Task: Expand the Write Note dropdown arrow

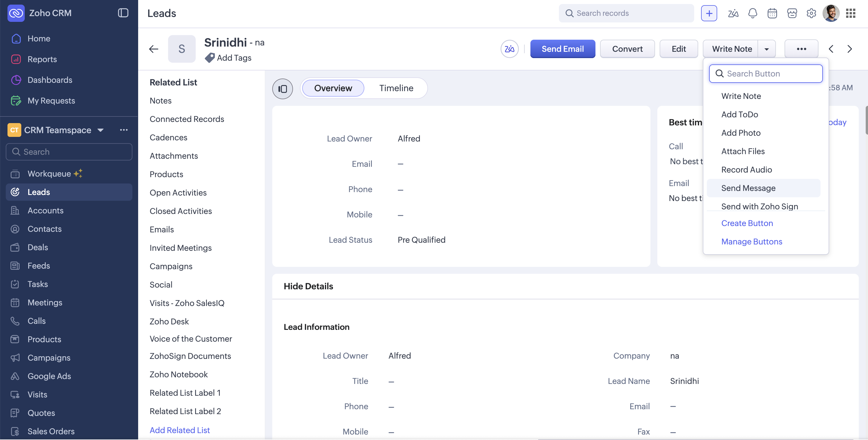Action: pos(767,49)
